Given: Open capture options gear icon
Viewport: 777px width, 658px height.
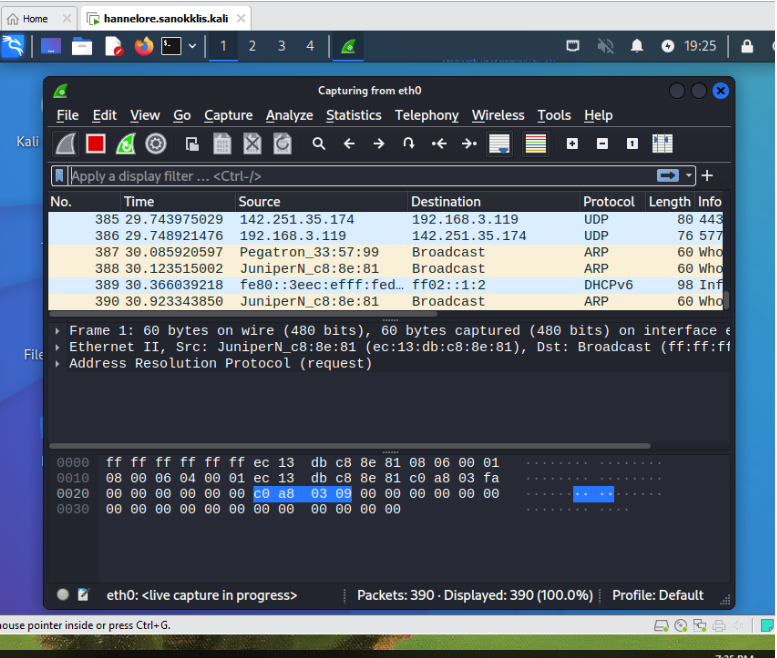Looking at the screenshot, I should click(156, 144).
